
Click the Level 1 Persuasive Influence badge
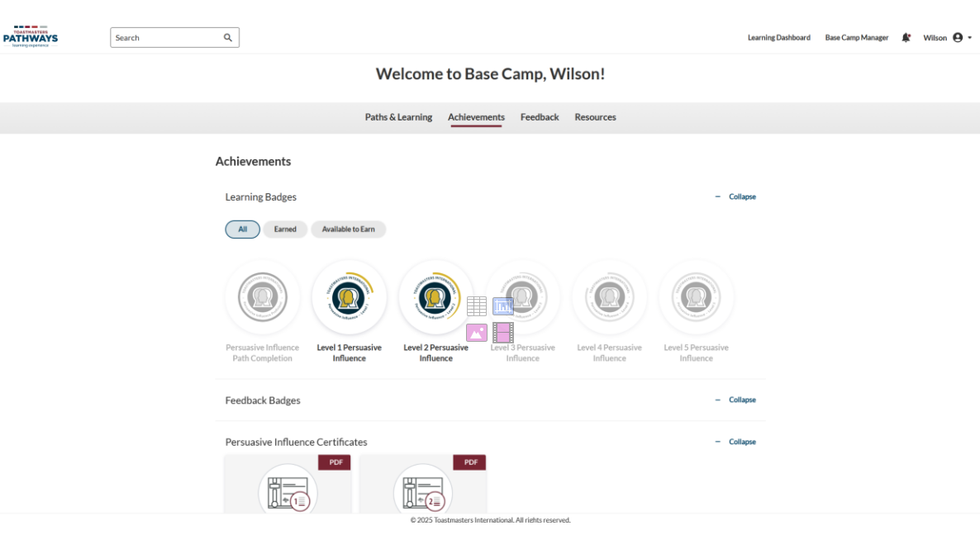pos(349,297)
